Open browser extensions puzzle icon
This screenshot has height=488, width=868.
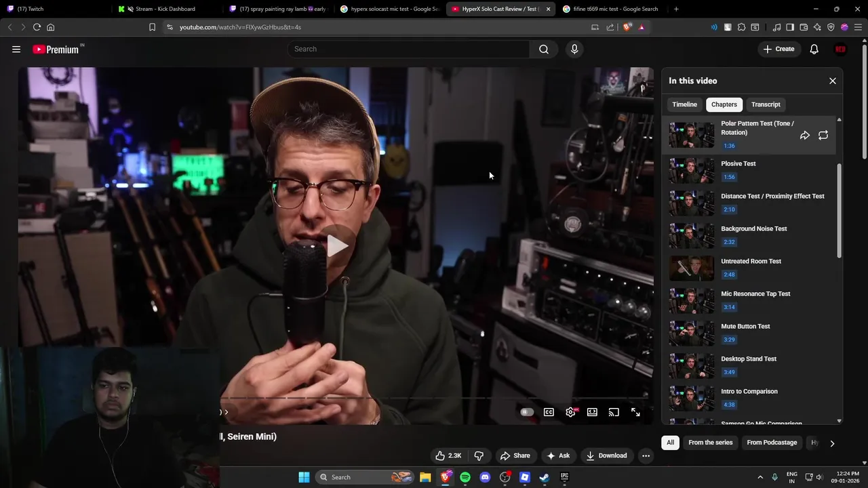741,27
